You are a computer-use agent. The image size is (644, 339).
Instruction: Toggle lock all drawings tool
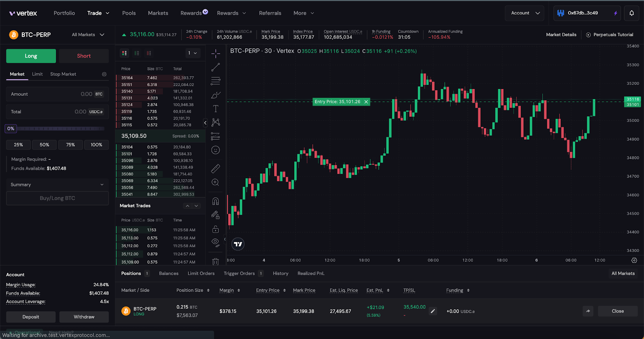click(215, 229)
